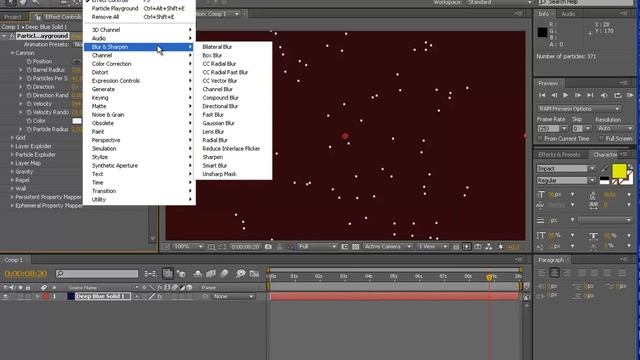640x360 pixels.
Task: Collapse the Cannon property group
Action: pos(12,53)
